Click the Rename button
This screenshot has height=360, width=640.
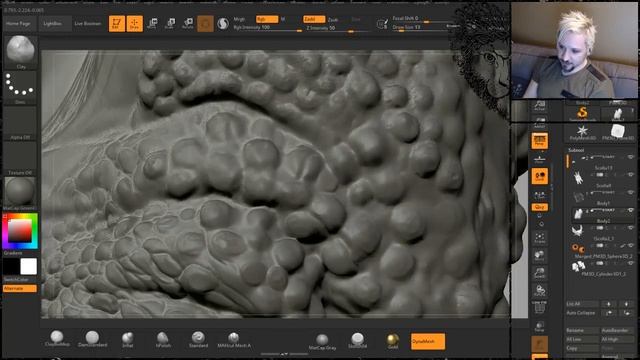tap(581, 330)
